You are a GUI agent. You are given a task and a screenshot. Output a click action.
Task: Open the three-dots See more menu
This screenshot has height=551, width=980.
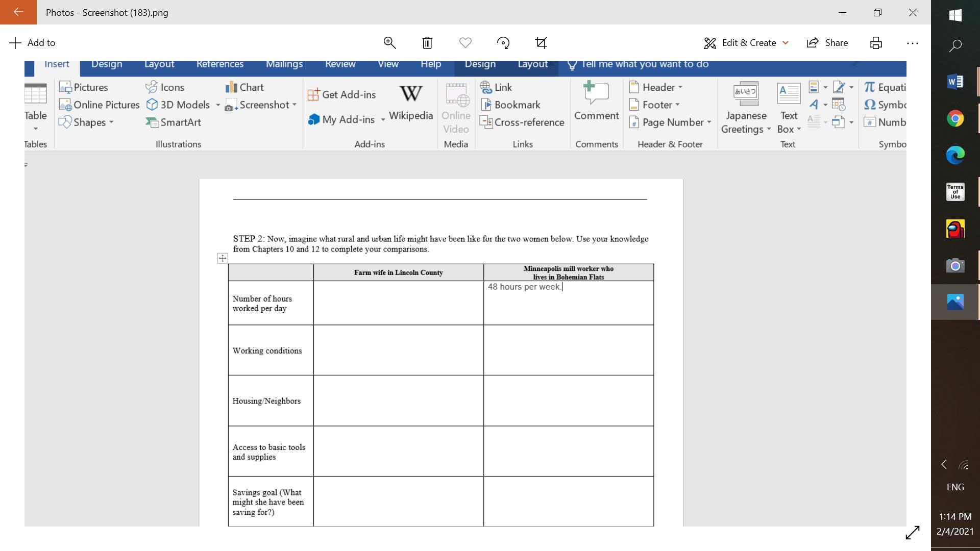click(912, 43)
